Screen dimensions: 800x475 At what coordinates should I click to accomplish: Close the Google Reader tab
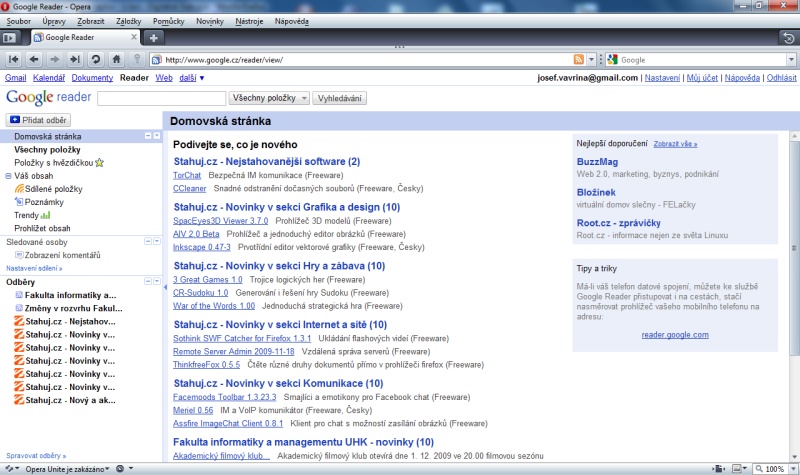[x=134, y=37]
